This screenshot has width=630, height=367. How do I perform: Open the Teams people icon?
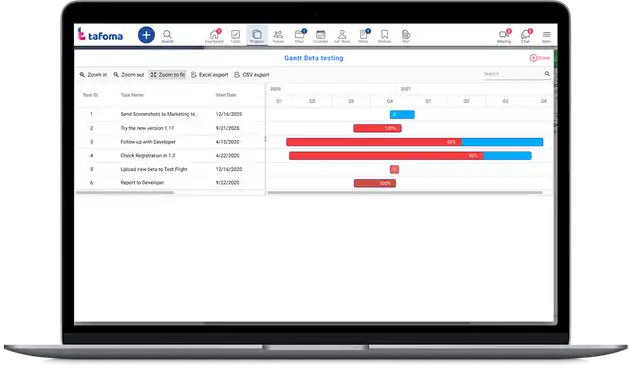pos(278,36)
